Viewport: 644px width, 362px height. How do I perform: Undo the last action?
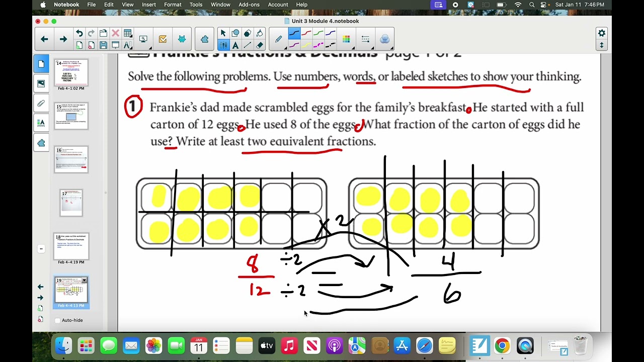pos(79,33)
